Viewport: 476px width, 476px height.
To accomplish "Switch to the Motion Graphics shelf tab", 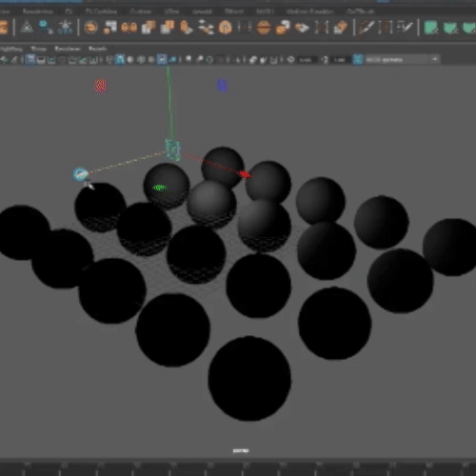I will point(310,11).
